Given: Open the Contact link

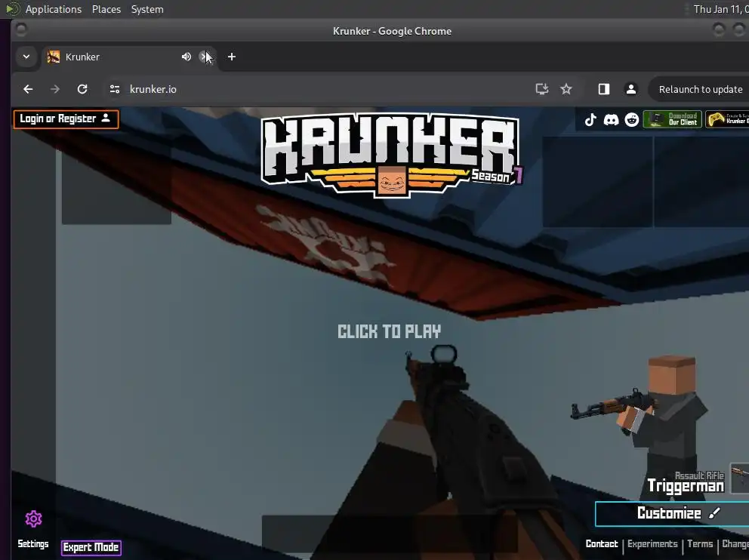Looking at the screenshot, I should (x=602, y=543).
